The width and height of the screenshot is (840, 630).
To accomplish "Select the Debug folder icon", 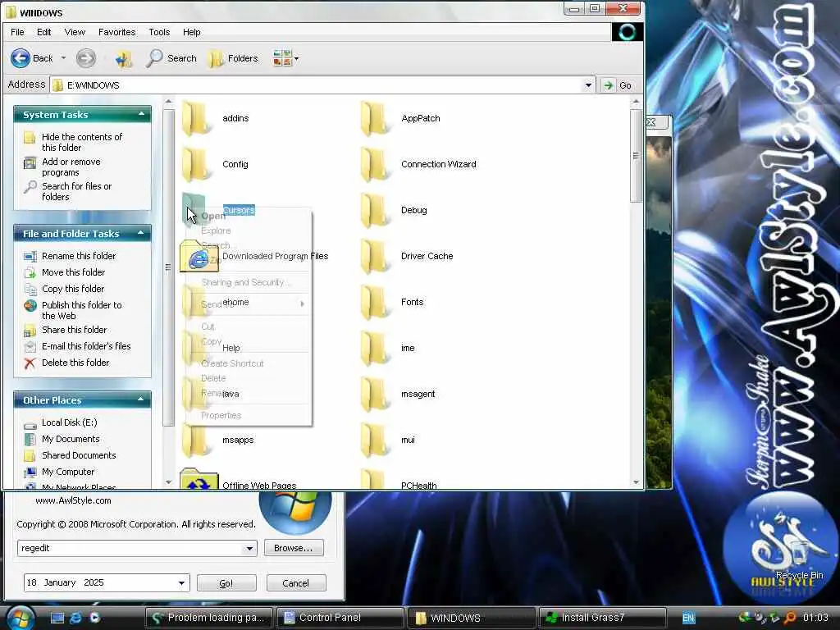I will 375,211.
